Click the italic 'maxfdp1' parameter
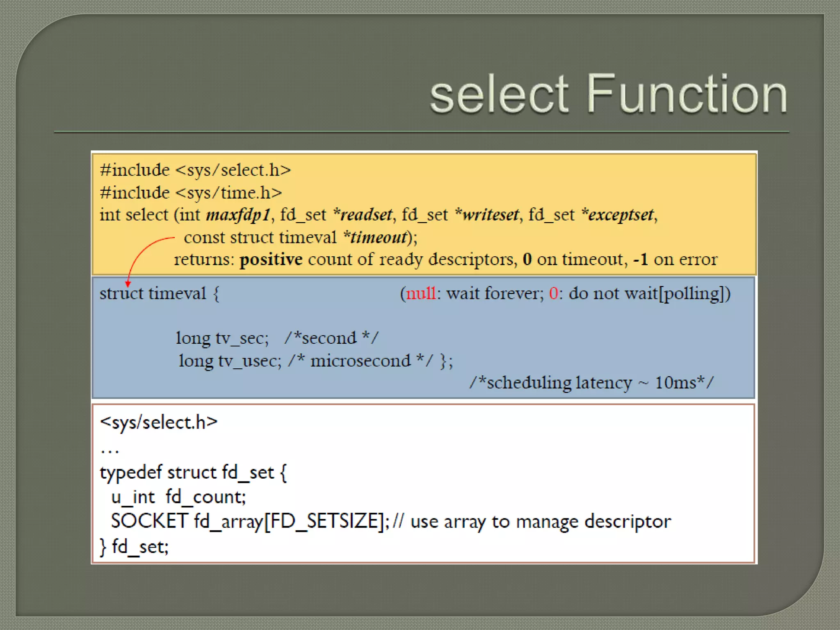 point(238,215)
